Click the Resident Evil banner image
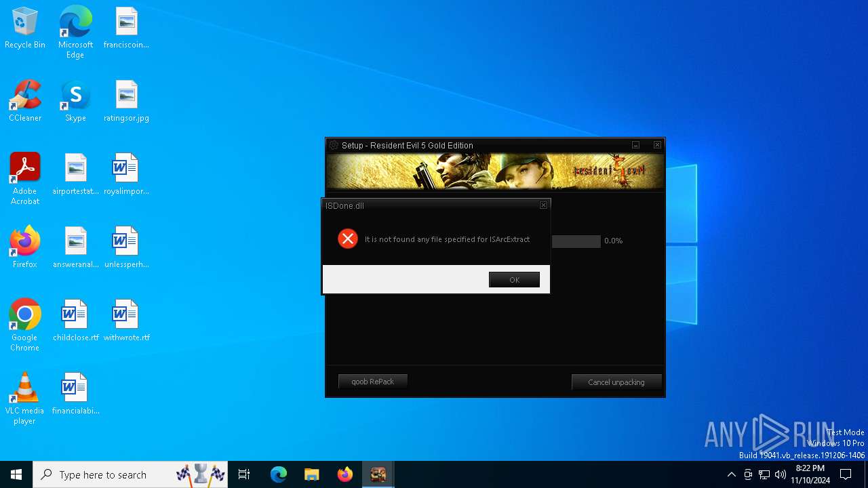This screenshot has height=488, width=868. 495,171
